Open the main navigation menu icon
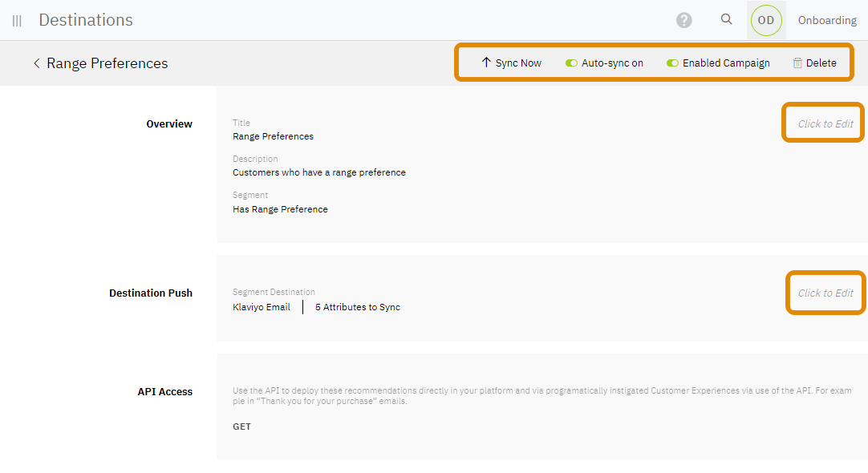Viewport: 868px width, 473px height. [x=17, y=21]
